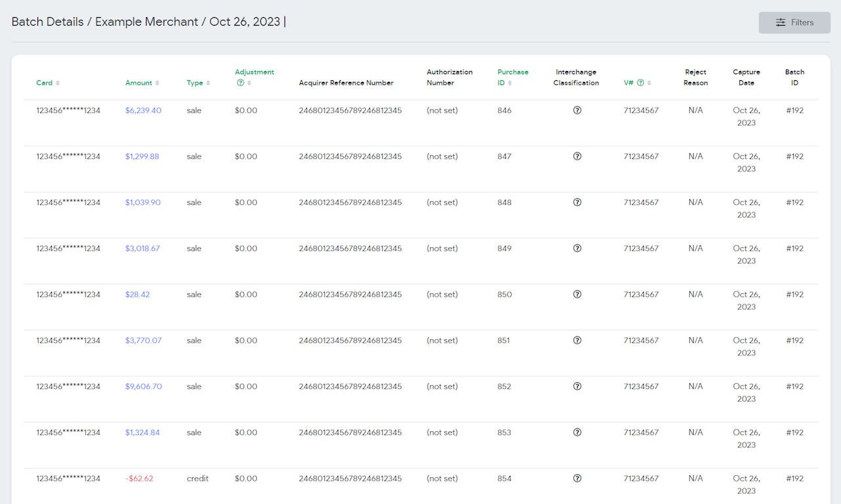The image size is (841, 504).
Task: Click interchange help icon for purchase 854
Action: click(x=577, y=478)
